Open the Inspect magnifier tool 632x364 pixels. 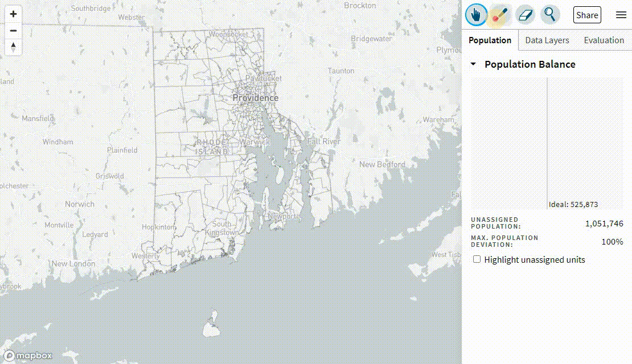pos(549,15)
